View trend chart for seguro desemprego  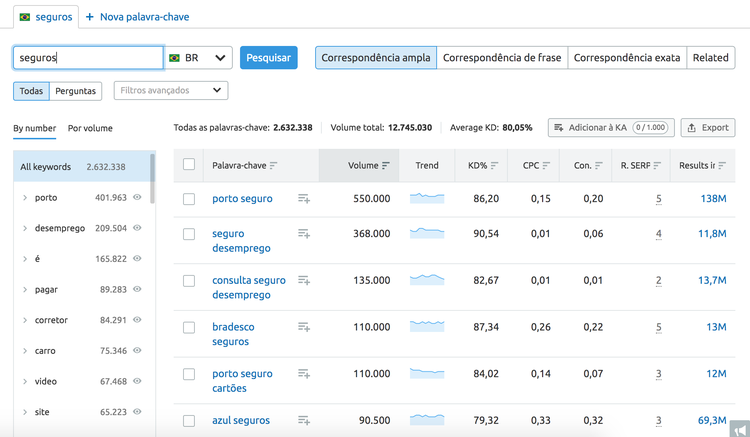[x=427, y=233]
